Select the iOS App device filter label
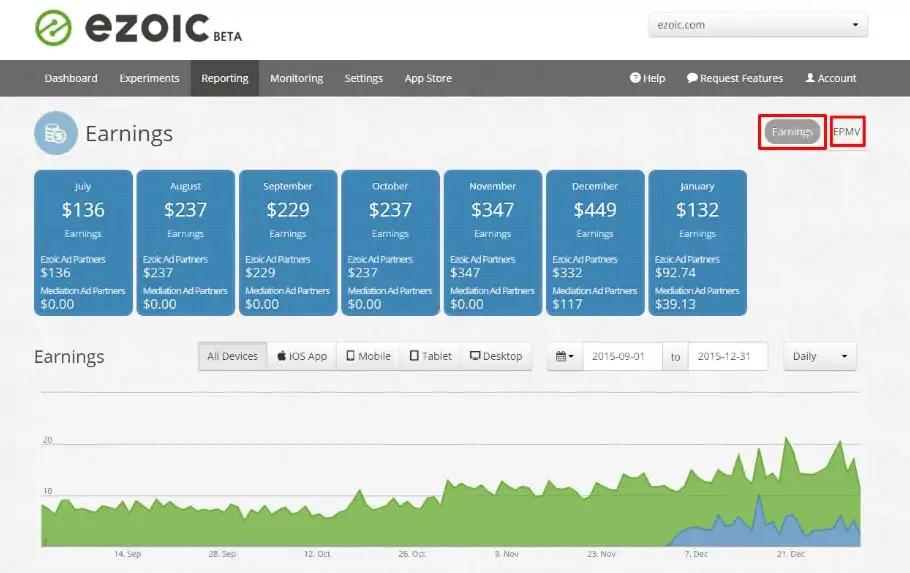Viewport: 910px width, 573px height. pos(308,356)
